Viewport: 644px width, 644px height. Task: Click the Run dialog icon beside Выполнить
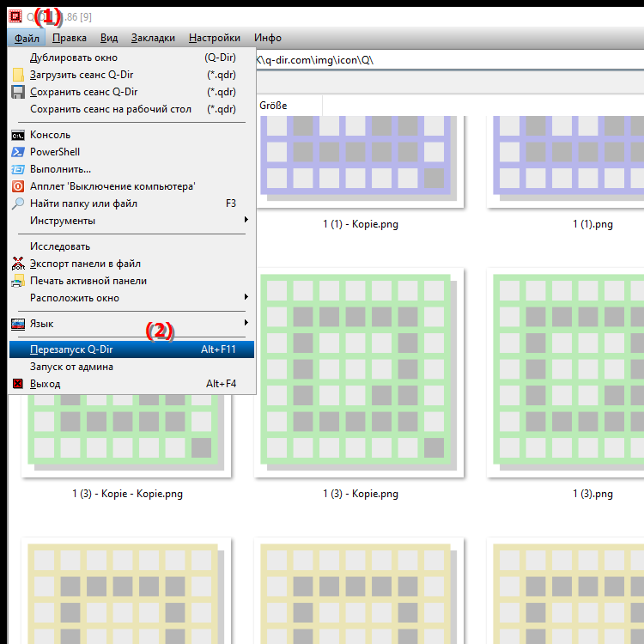[x=18, y=169]
